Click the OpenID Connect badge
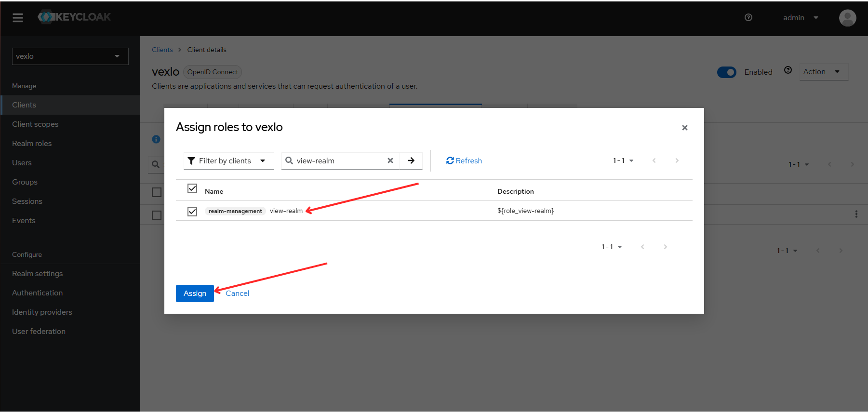 tap(213, 72)
